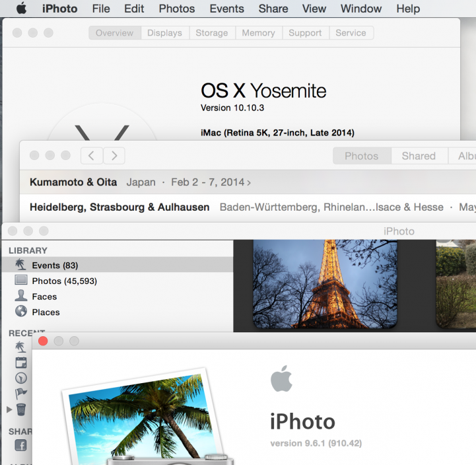The image size is (476, 465).
Task: Open the File menu
Action: click(x=101, y=9)
